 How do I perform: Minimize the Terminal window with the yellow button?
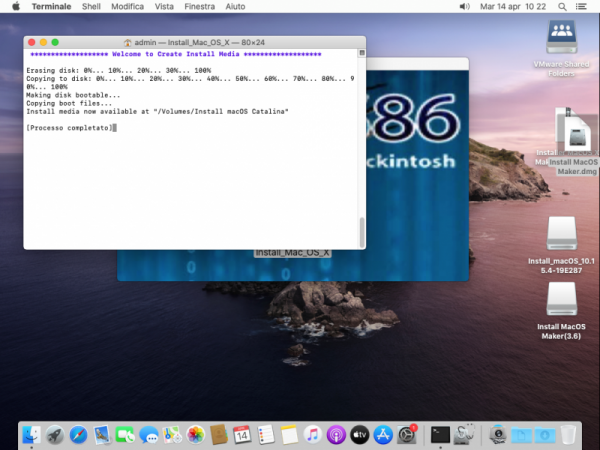pyautogui.click(x=43, y=42)
